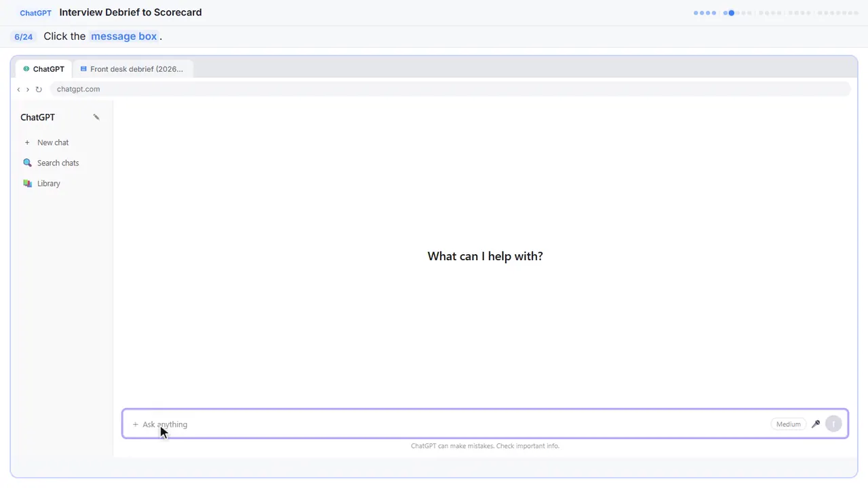Open the Library sidebar entry

[61, 183]
